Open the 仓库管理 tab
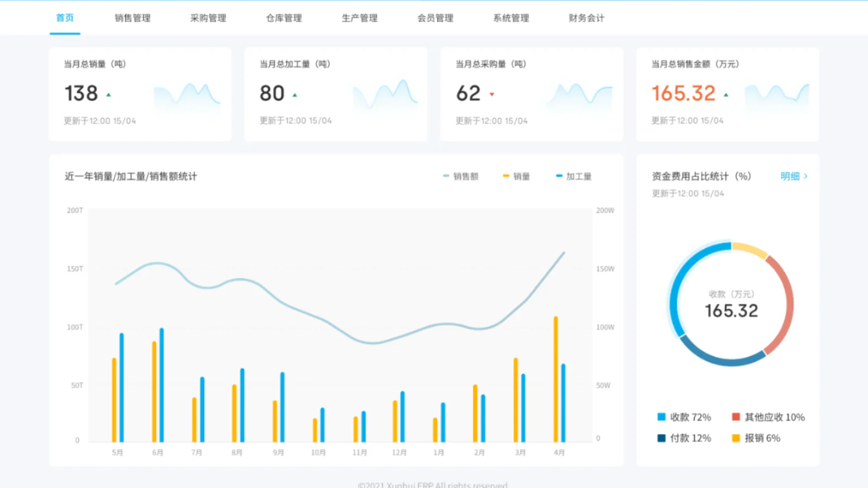This screenshot has width=868, height=488. click(x=284, y=18)
